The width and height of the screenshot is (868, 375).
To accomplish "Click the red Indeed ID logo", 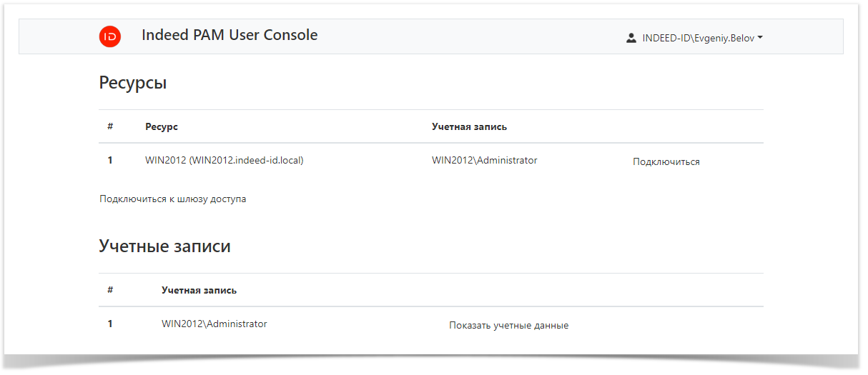I will click(109, 36).
